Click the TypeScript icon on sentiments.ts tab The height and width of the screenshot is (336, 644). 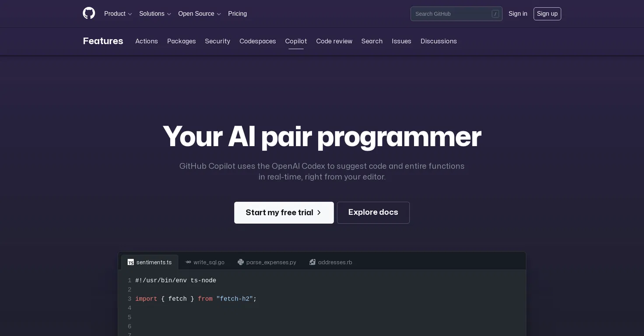tap(130, 262)
